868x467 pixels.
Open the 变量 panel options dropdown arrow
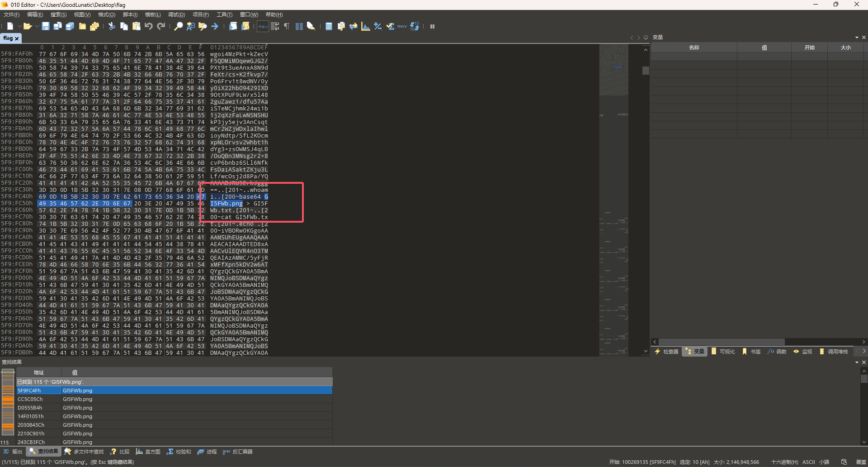pyautogui.click(x=857, y=38)
